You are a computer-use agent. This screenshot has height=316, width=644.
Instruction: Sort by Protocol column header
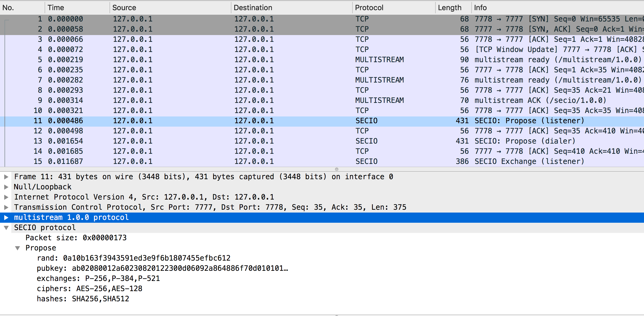tap(369, 8)
